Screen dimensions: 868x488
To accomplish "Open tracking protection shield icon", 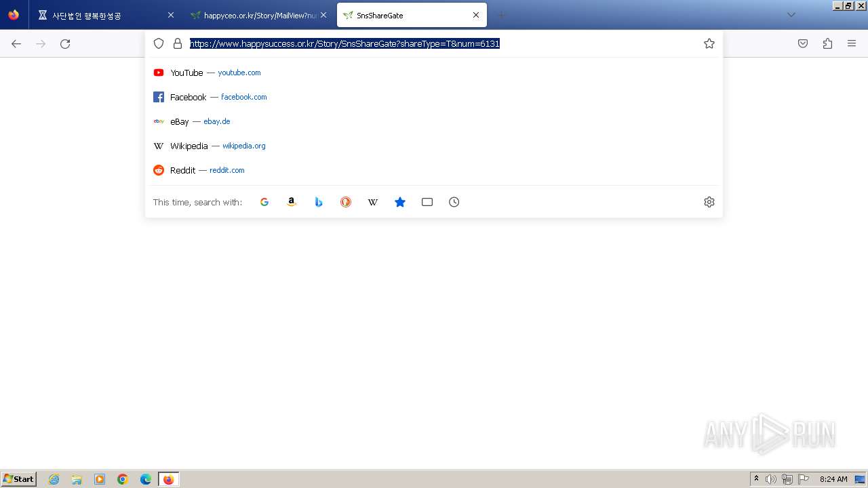I will [159, 43].
